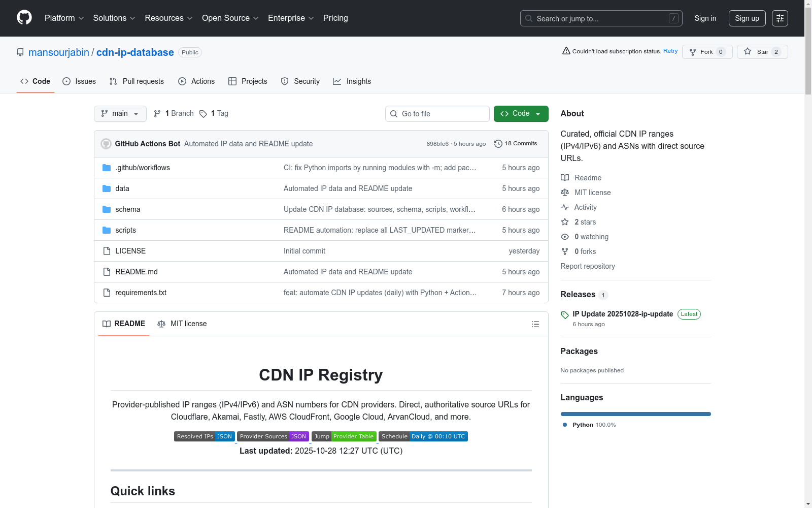Click the book icon beside Readme in About

[x=565, y=178]
